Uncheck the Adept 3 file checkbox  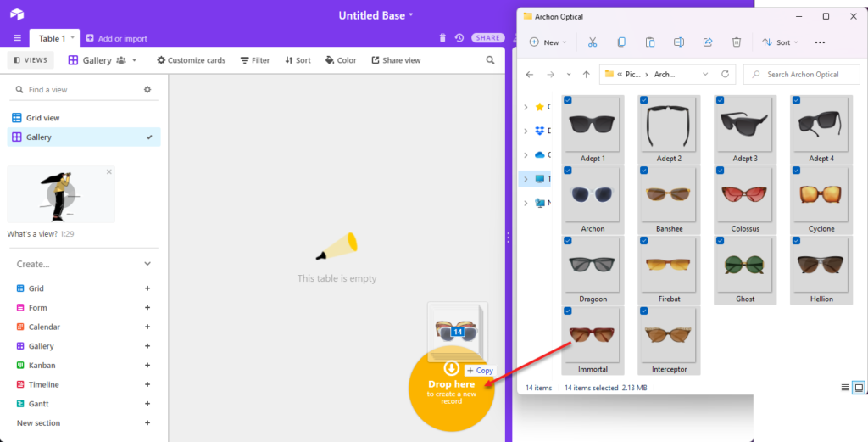(x=721, y=100)
